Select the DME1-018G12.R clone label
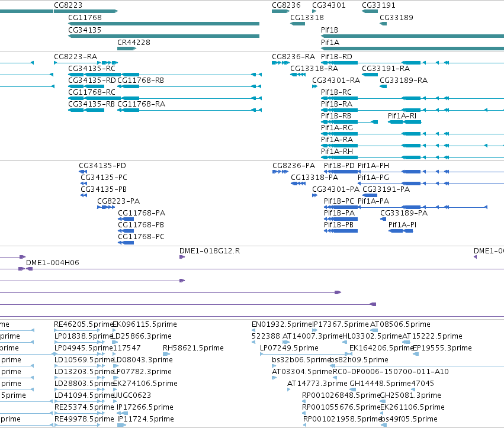The height and width of the screenshot is (428, 504). pos(210,251)
